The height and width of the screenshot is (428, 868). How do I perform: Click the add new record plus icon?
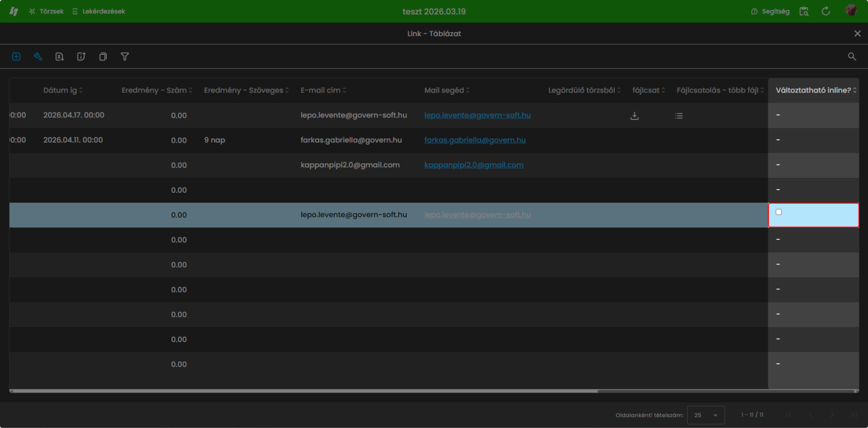point(16,57)
